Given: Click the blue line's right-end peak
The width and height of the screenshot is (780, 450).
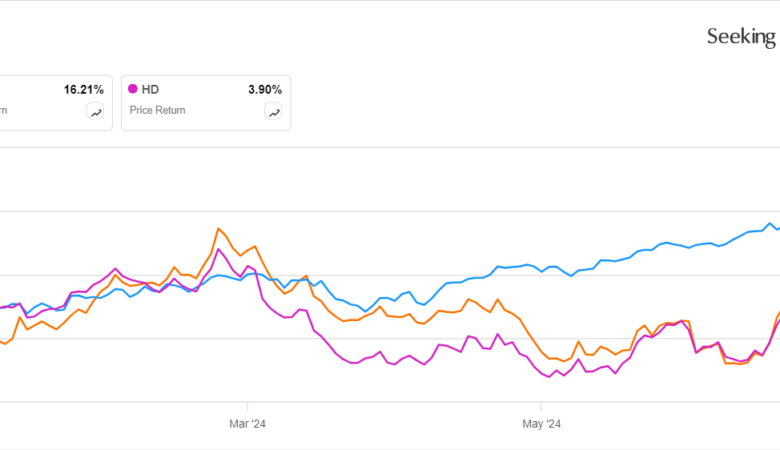Looking at the screenshot, I should pyautogui.click(x=770, y=223).
